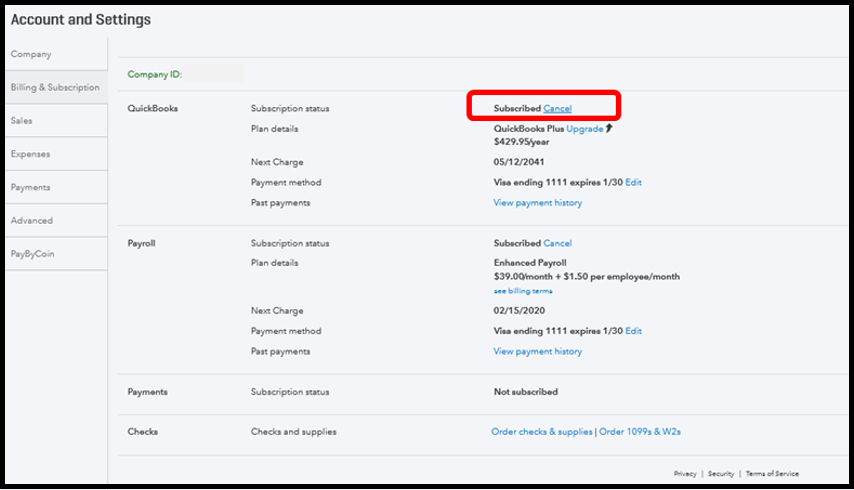
Task: Edit the Payroll payment method
Action: tap(633, 331)
